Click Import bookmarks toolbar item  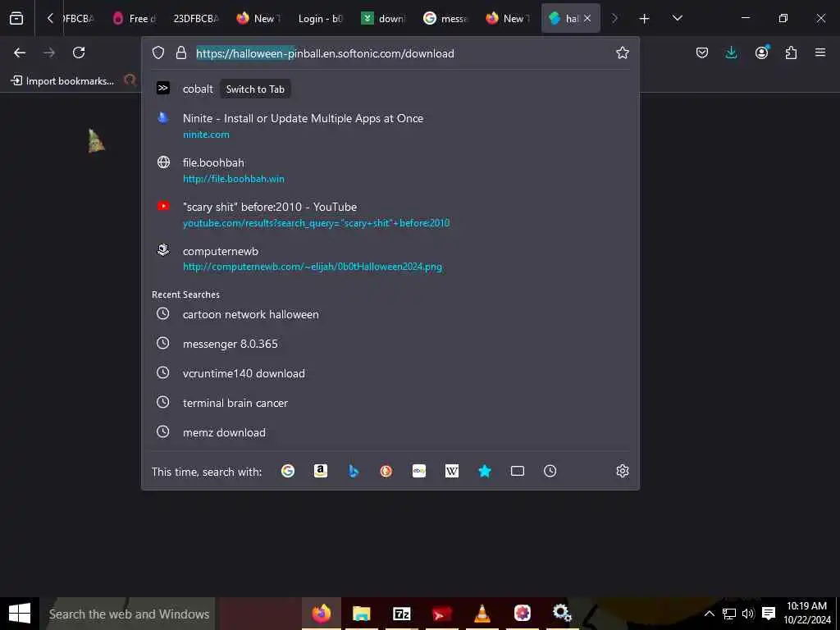[x=62, y=81]
